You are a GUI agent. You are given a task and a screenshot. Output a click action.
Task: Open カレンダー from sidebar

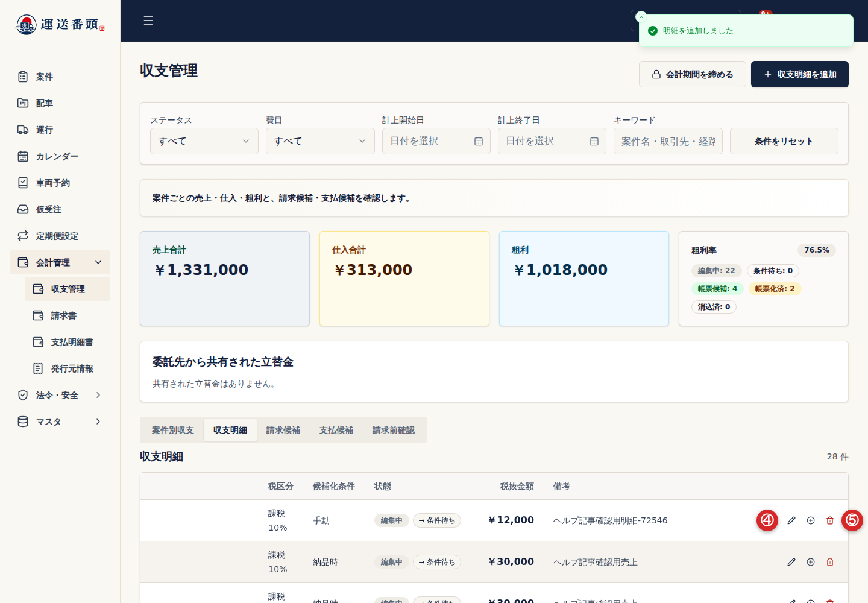click(60, 156)
